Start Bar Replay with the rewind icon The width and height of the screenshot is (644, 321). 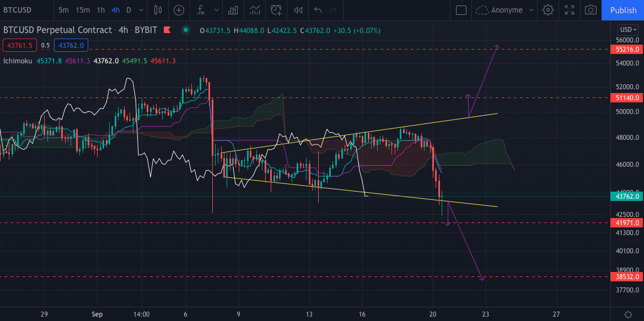pyautogui.click(x=297, y=10)
